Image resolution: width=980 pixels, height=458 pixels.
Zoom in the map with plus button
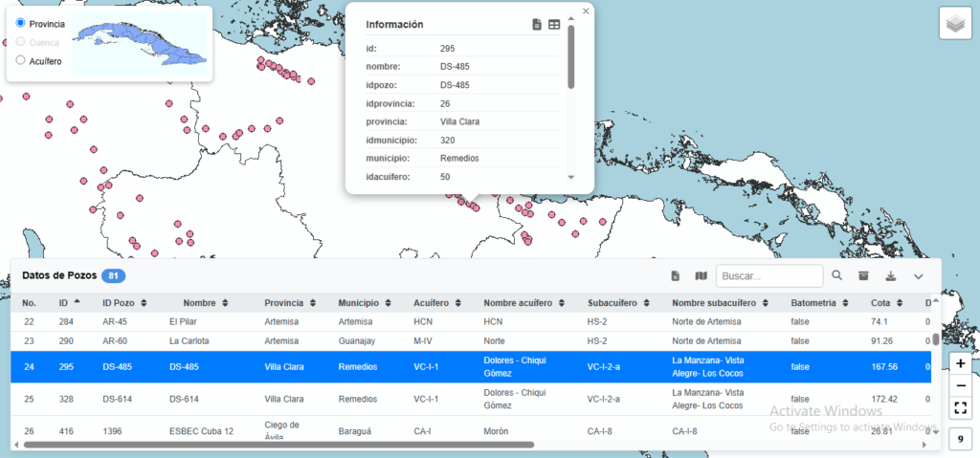coord(961,364)
